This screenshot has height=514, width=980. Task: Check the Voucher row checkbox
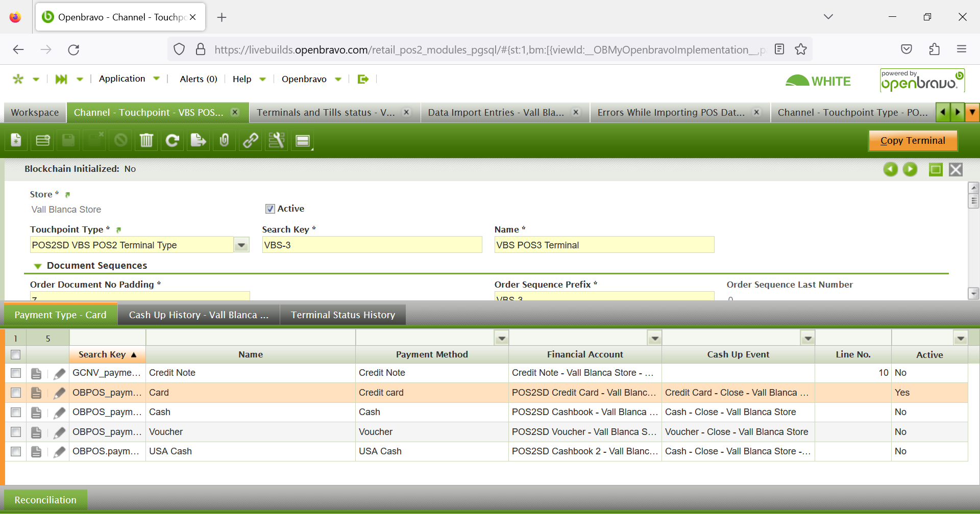tap(16, 432)
